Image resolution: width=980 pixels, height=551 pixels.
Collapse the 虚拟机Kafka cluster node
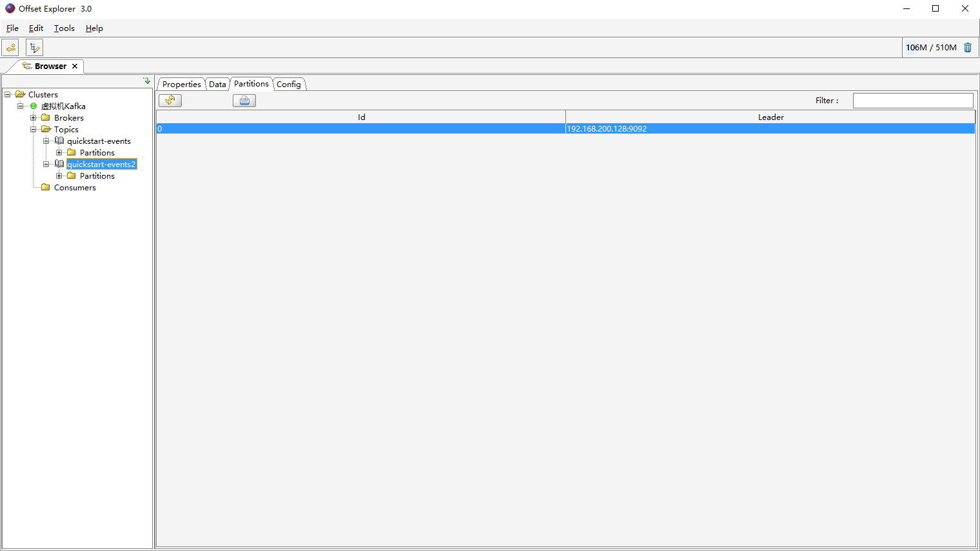(21, 106)
